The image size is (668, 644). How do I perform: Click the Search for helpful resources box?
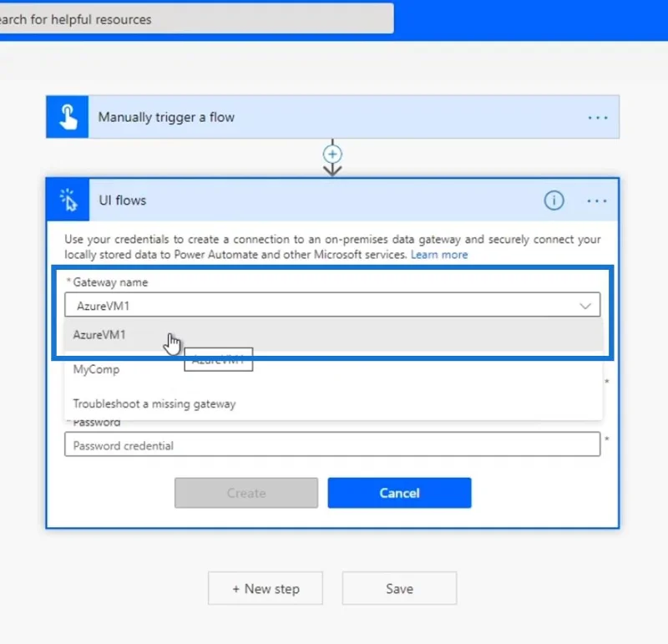(x=197, y=18)
